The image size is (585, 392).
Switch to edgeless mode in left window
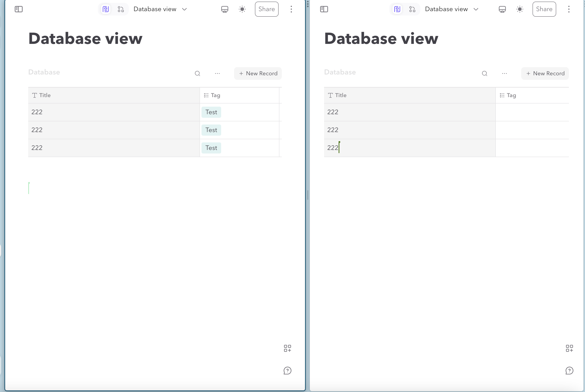(121, 9)
